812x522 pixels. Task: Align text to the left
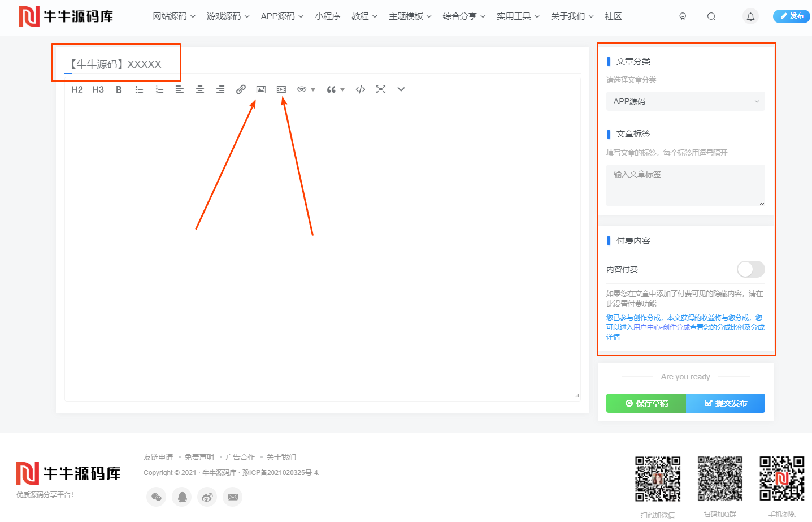[x=180, y=89]
